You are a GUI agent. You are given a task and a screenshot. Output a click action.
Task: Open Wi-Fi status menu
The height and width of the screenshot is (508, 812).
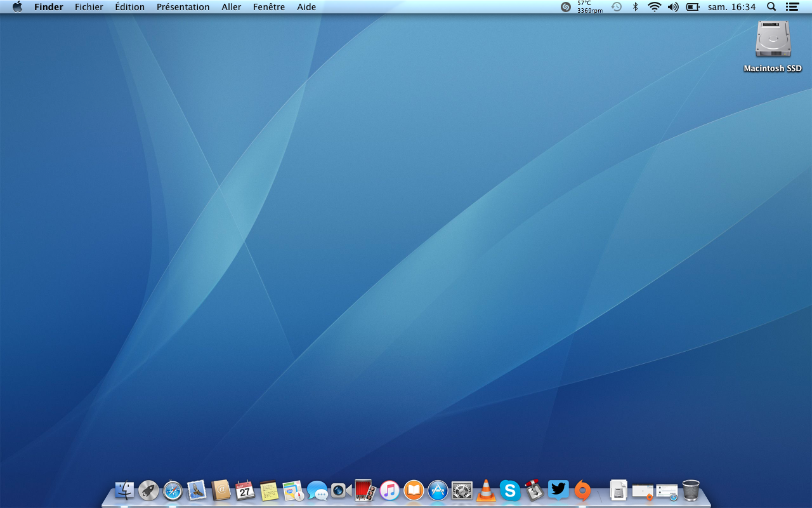coord(654,7)
